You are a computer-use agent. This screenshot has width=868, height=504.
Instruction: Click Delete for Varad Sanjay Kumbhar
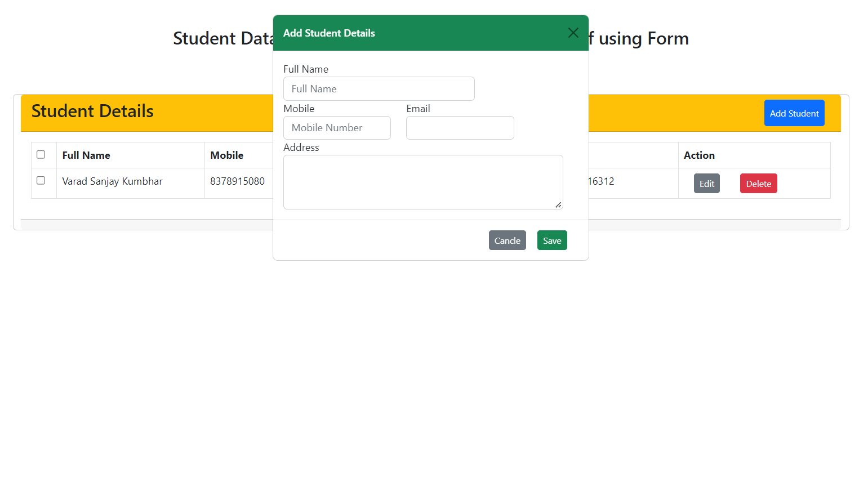[758, 183]
